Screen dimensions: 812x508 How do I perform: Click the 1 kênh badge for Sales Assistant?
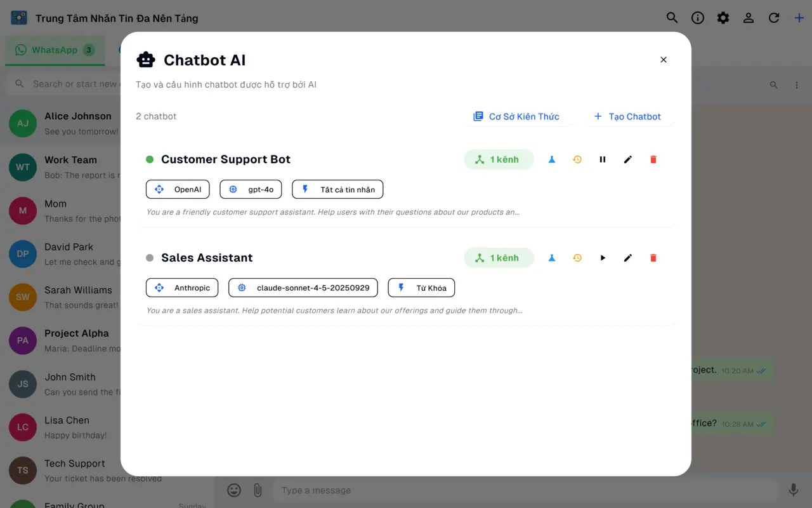click(499, 258)
